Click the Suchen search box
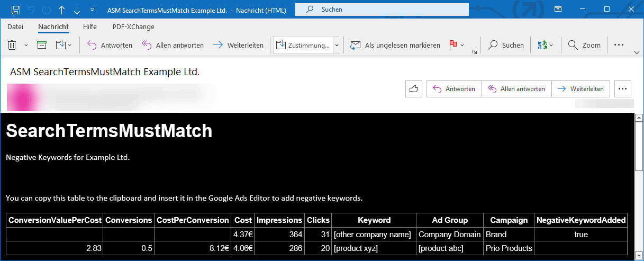Screen dimensions: 644x261 click(x=382, y=9)
